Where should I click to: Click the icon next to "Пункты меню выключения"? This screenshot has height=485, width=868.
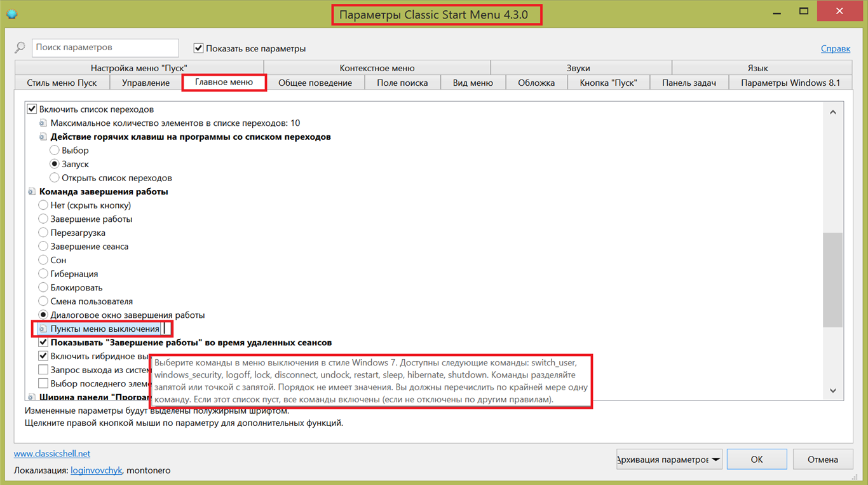43,329
